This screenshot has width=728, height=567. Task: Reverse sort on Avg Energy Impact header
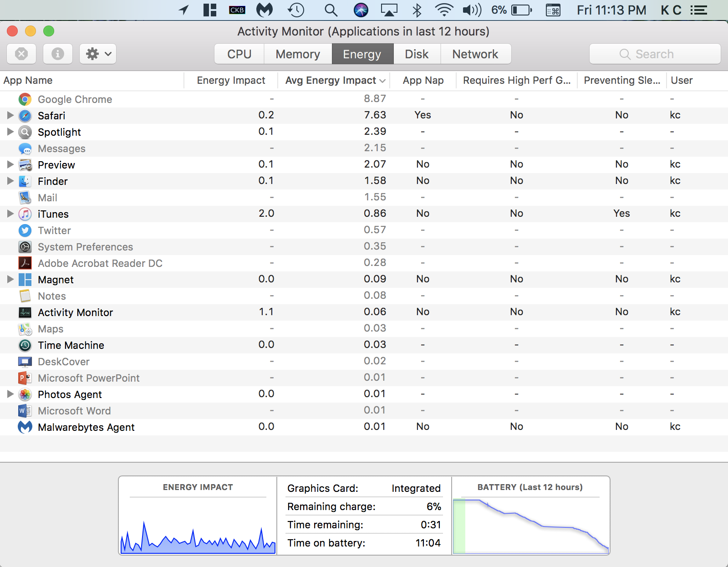coord(334,81)
